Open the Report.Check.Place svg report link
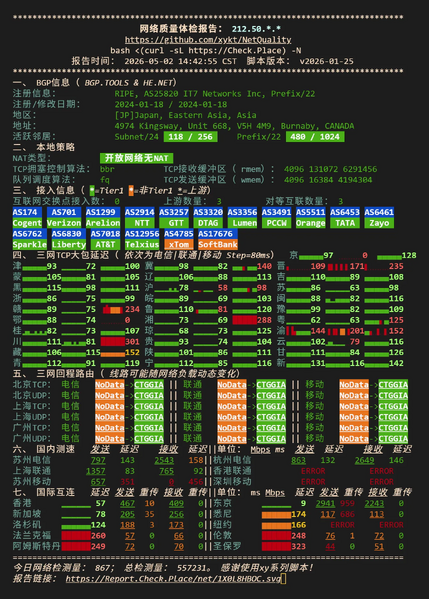The height and width of the screenshot is (599, 429). (173, 579)
